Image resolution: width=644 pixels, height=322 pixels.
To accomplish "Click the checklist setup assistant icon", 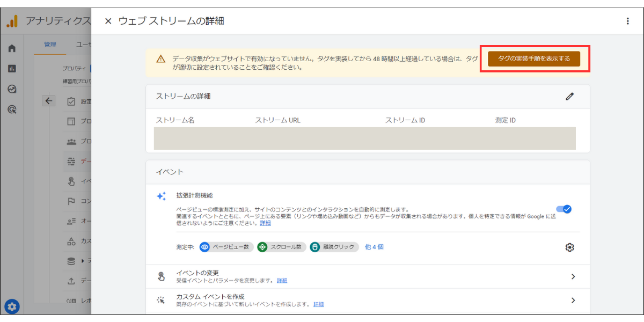I will 71,101.
